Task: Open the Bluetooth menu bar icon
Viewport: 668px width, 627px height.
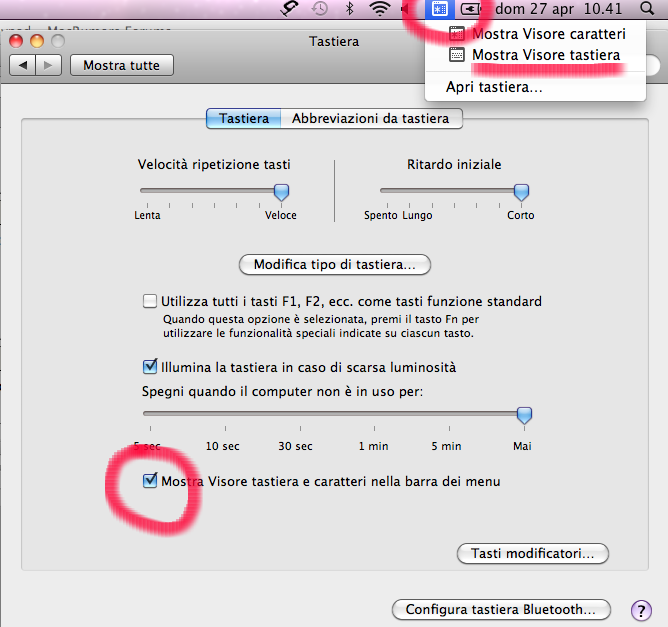Action: tap(349, 9)
